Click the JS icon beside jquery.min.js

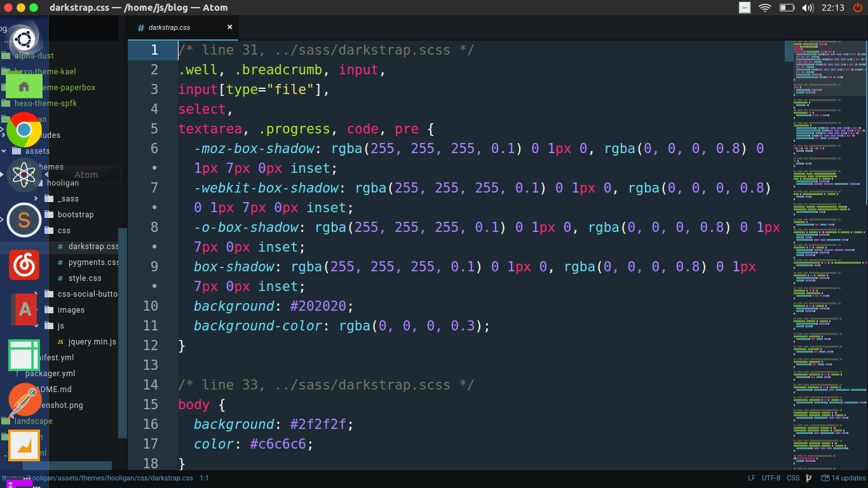60,342
